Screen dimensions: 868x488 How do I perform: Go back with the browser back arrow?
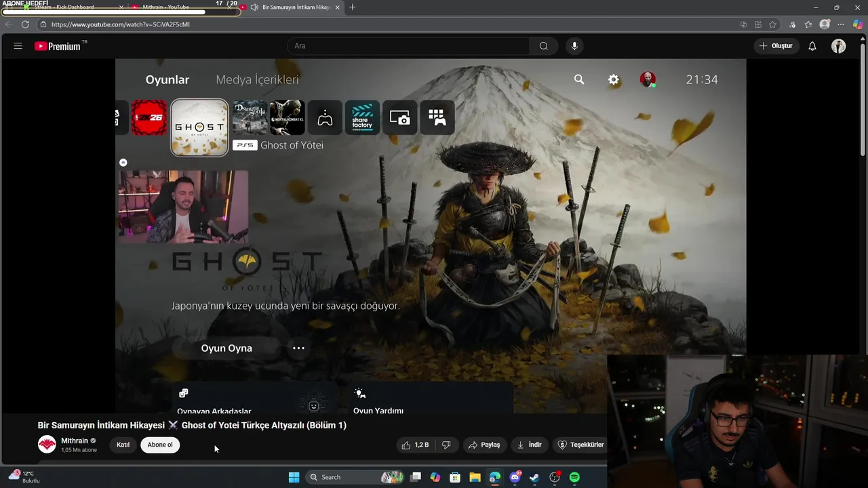coord(9,24)
